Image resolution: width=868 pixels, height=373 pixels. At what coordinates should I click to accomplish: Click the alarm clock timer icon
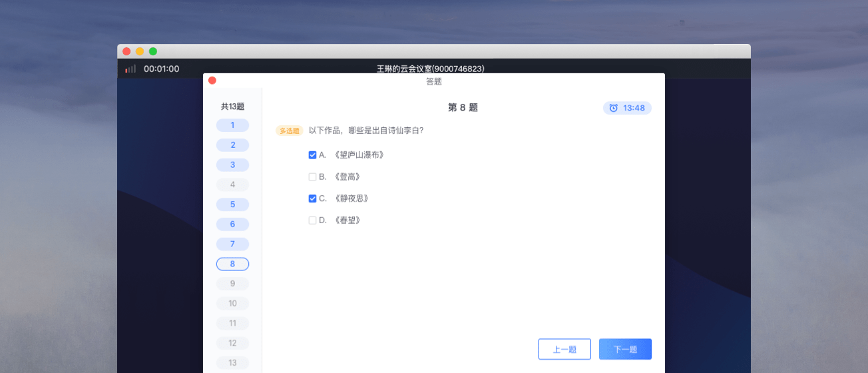(614, 108)
